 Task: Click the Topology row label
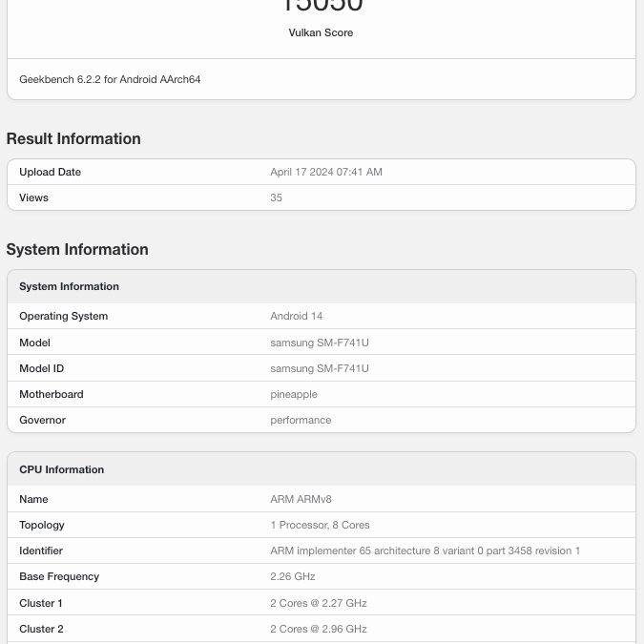tap(42, 525)
